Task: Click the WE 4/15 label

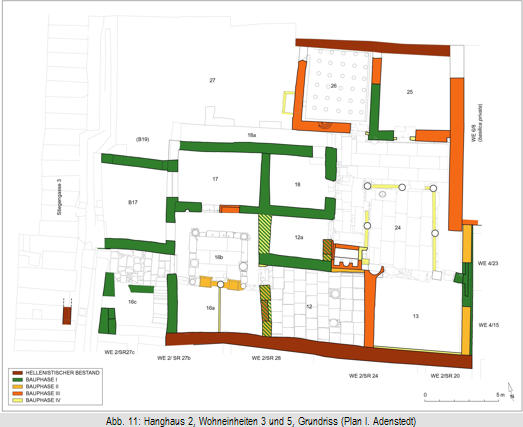Action: [x=489, y=325]
